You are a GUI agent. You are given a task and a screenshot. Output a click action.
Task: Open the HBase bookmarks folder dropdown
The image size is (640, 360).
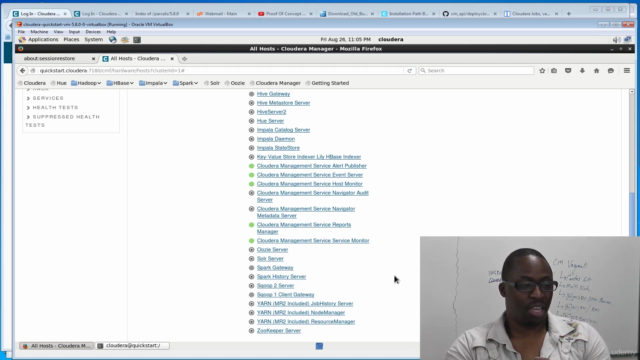120,83
